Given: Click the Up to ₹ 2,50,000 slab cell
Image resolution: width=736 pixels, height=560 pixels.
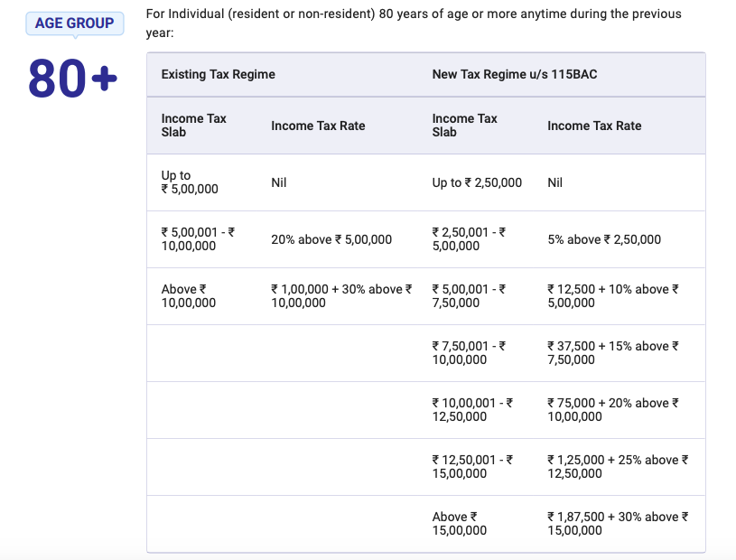Looking at the screenshot, I should point(477,182).
